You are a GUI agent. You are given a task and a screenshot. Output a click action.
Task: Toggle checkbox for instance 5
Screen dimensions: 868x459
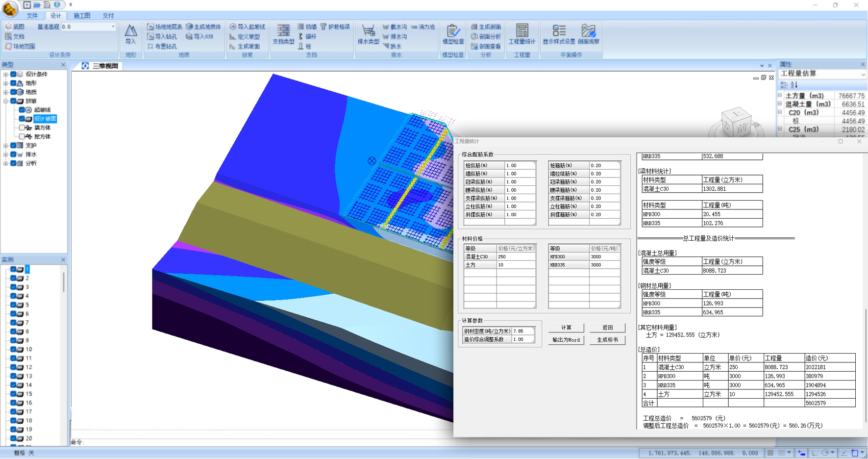tap(14, 305)
